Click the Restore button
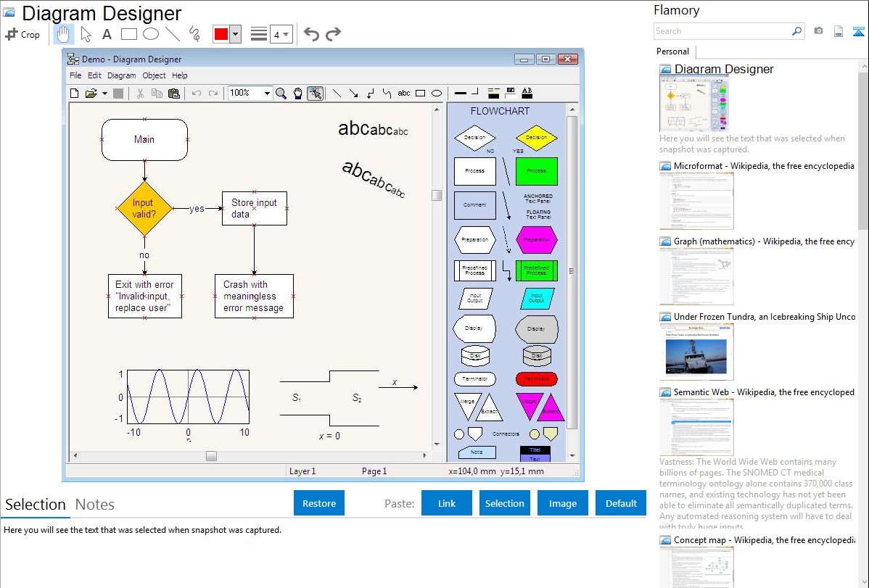Image resolution: width=869 pixels, height=588 pixels. [x=319, y=503]
